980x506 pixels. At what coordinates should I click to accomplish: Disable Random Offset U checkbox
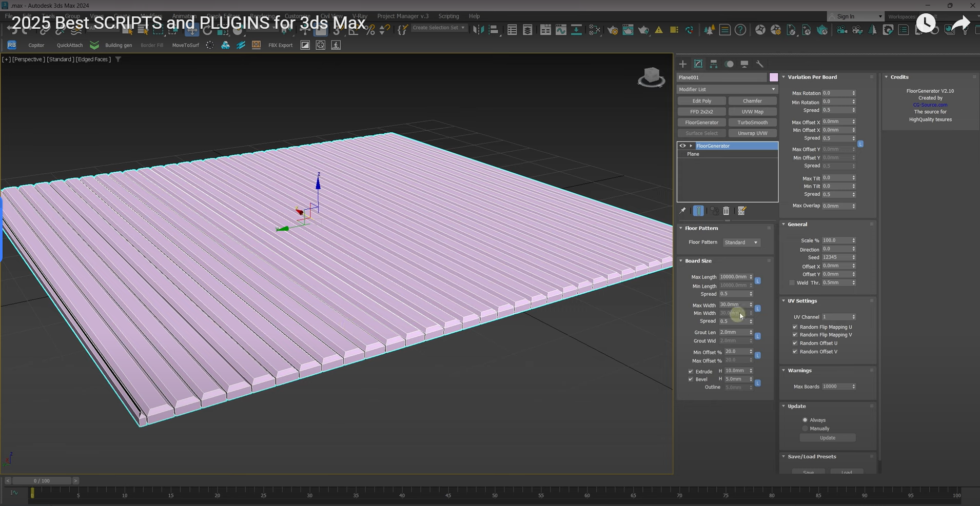[795, 343]
